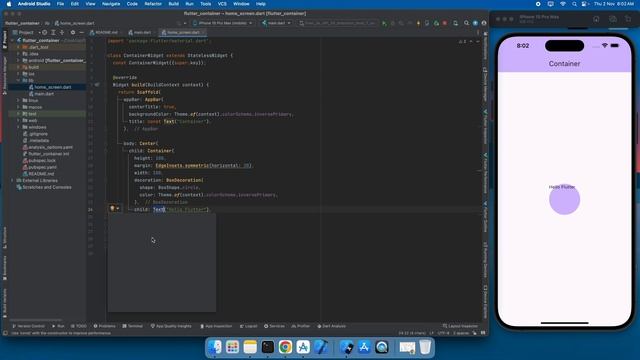The width and height of the screenshot is (640, 360).
Task: Collapse the lib folder
Action: 18,80
